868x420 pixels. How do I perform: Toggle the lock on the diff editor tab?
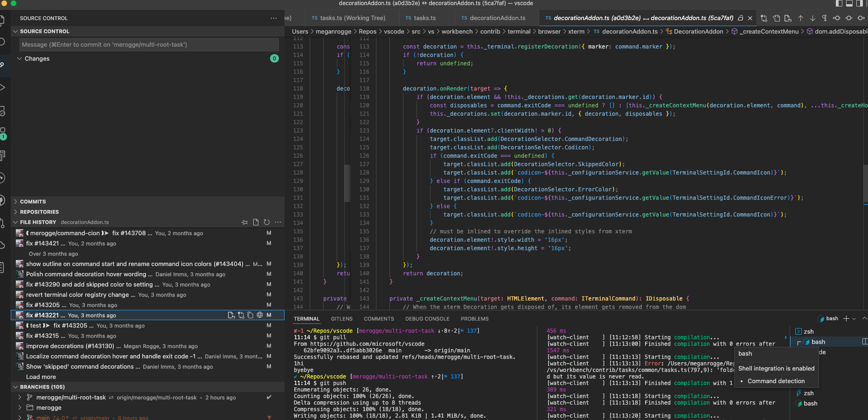[x=740, y=18]
